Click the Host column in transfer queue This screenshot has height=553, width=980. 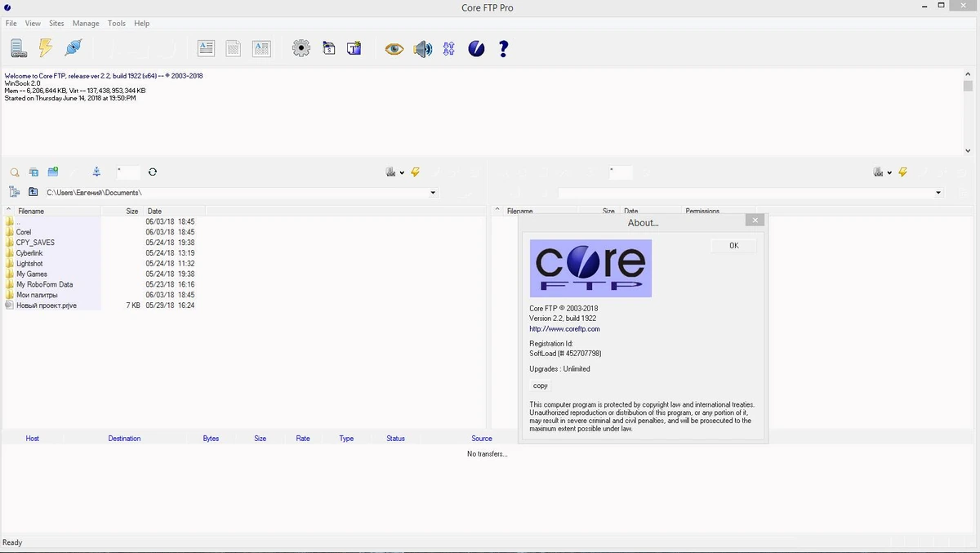pos(33,439)
